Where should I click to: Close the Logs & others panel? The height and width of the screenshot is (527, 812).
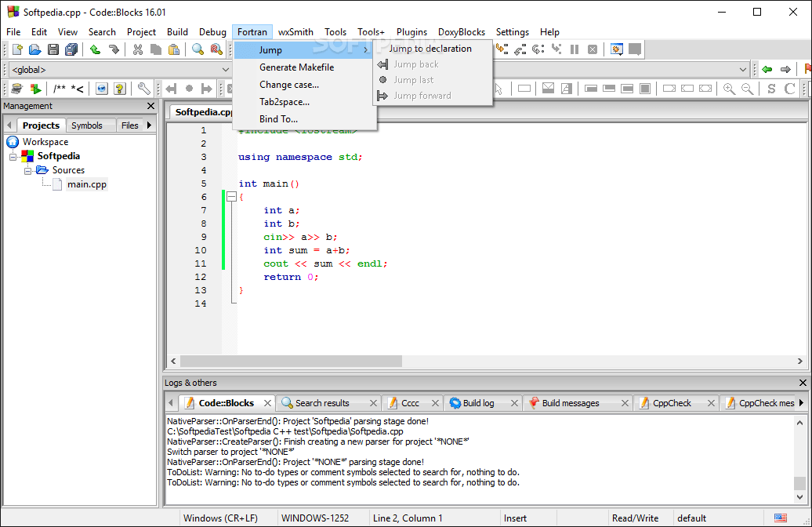803,383
